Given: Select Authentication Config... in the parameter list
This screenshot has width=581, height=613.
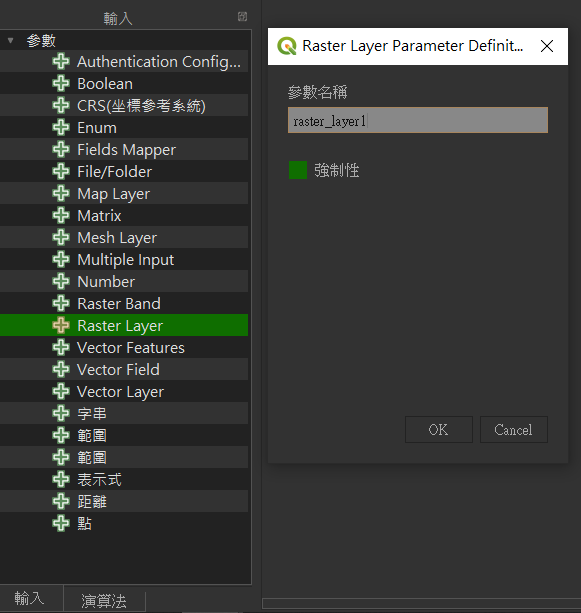Looking at the screenshot, I should coord(124,61).
